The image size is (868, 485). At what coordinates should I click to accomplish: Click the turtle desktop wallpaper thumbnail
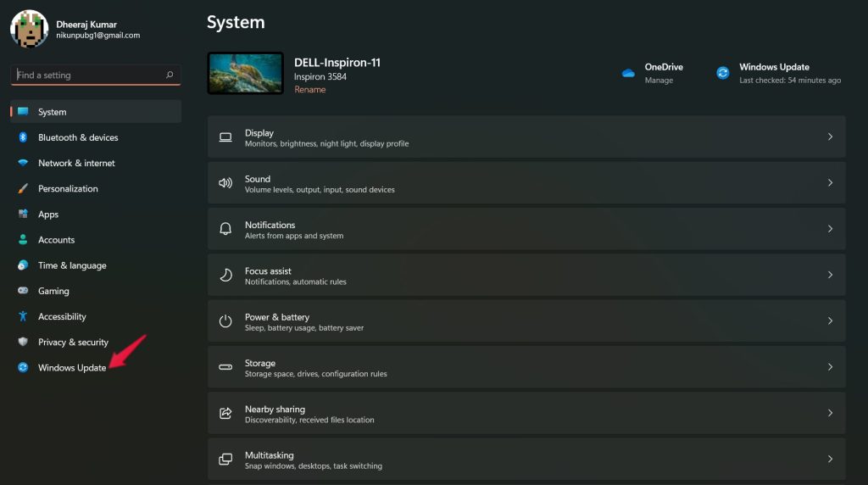point(245,73)
